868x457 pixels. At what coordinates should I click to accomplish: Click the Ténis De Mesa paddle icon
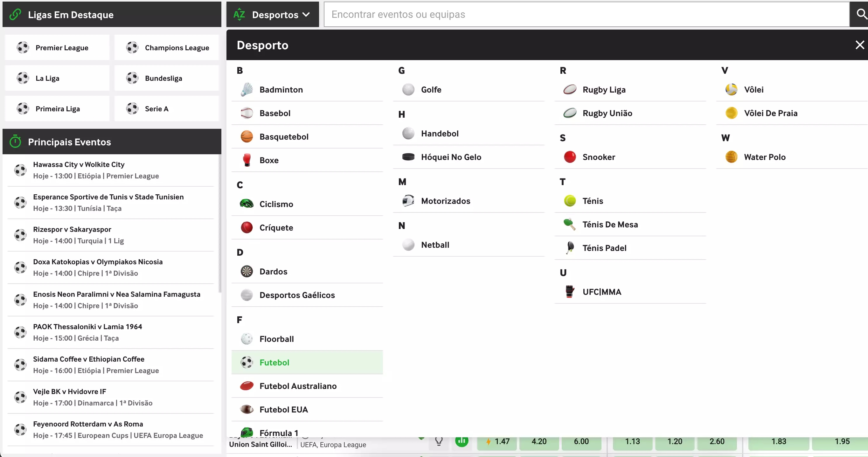pos(569,224)
